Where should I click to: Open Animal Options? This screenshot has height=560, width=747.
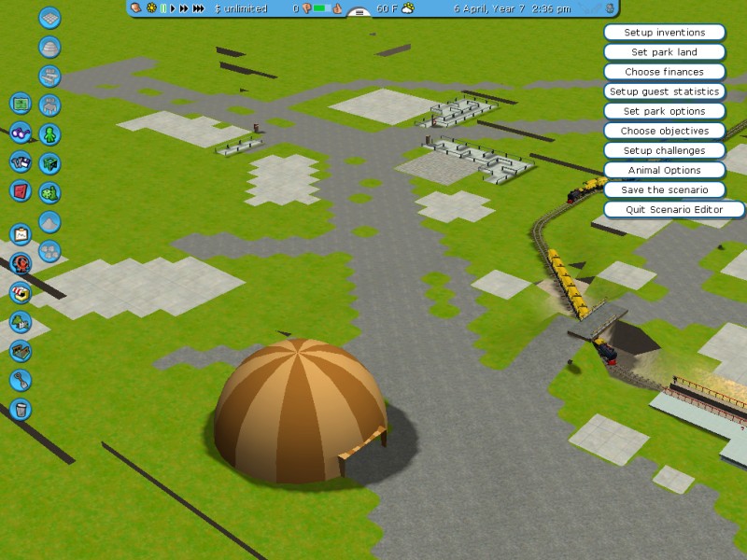pos(665,170)
